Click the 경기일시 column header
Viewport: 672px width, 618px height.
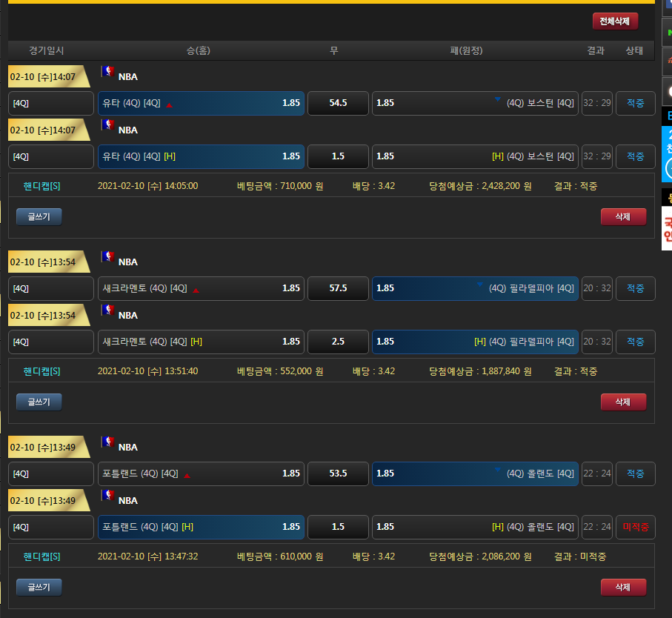47,50
